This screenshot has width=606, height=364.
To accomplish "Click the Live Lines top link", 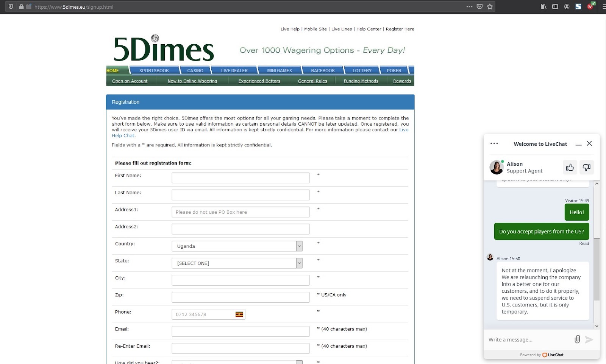I will click(342, 29).
